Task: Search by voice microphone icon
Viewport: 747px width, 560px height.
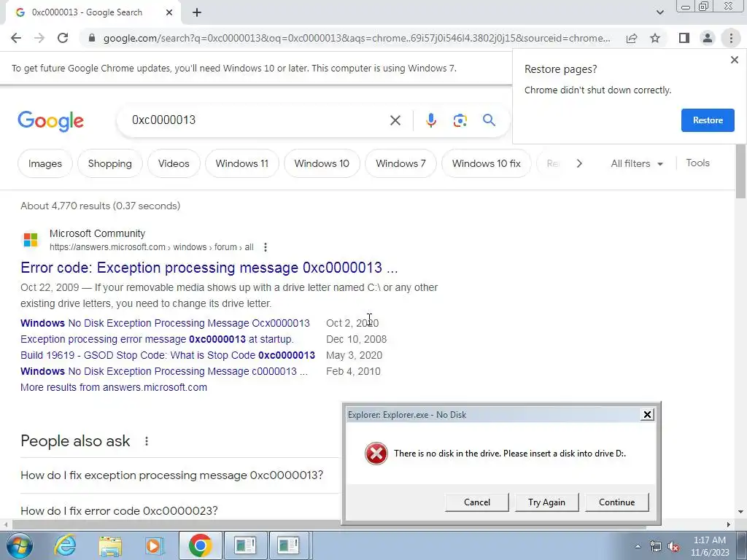Action: pyautogui.click(x=430, y=120)
